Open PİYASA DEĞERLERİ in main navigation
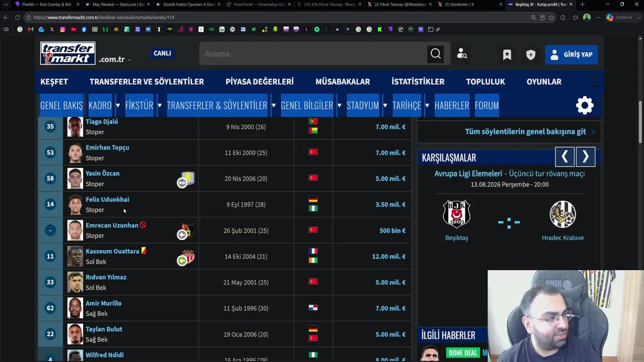The width and height of the screenshot is (644, 362). pyautogui.click(x=259, y=81)
